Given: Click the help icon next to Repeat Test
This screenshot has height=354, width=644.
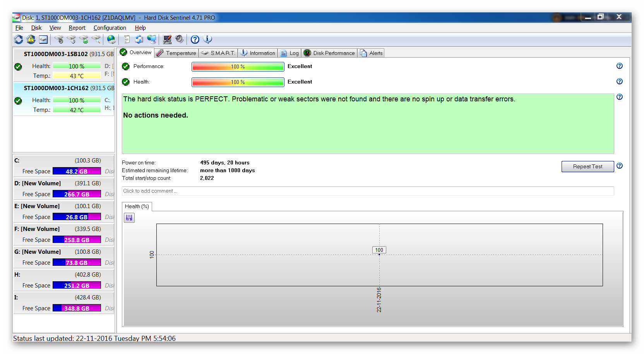Looking at the screenshot, I should [620, 166].
